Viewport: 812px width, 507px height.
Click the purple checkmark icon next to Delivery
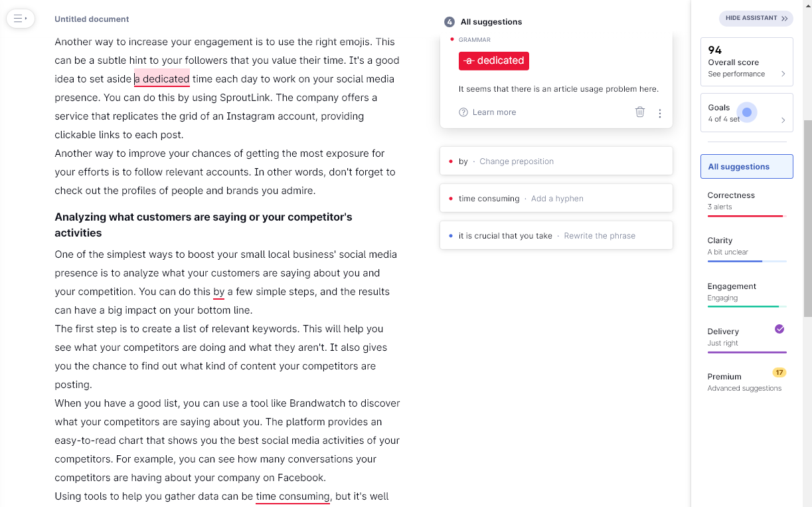[x=779, y=329]
